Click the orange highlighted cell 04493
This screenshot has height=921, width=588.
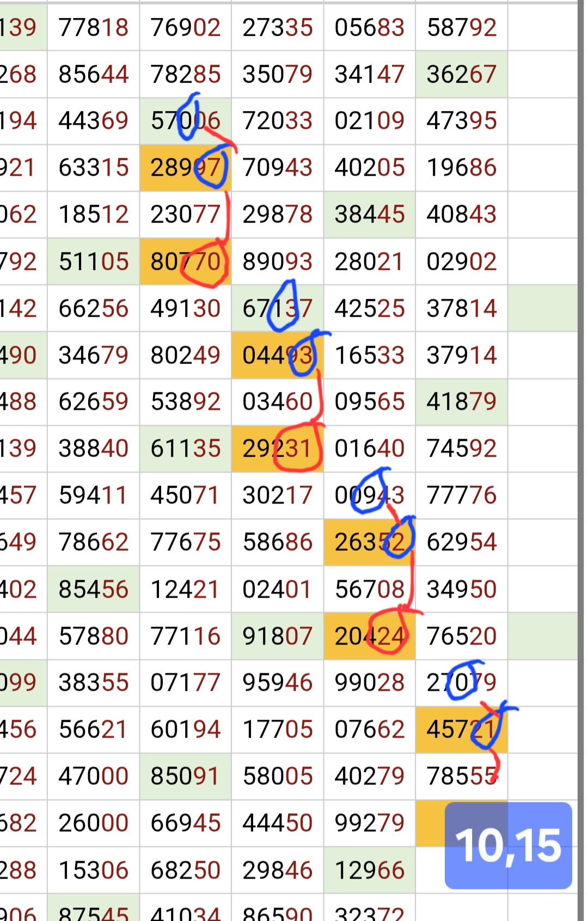pos(277,355)
